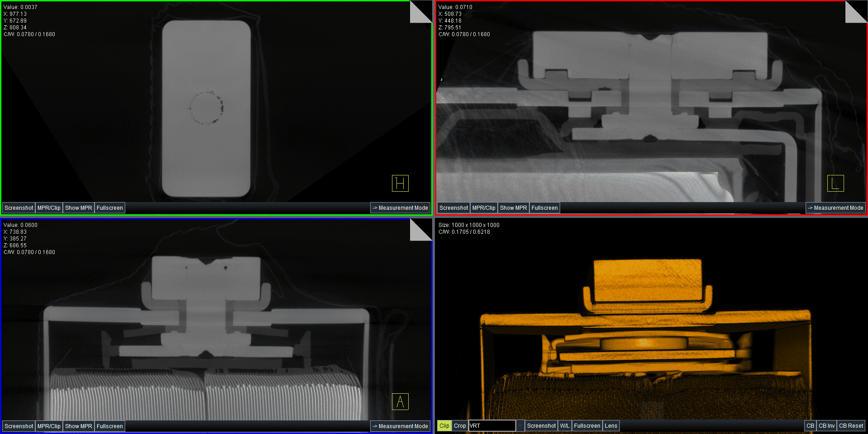Click the VRT render mode combo box
The width and height of the screenshot is (868, 434).
click(492, 426)
